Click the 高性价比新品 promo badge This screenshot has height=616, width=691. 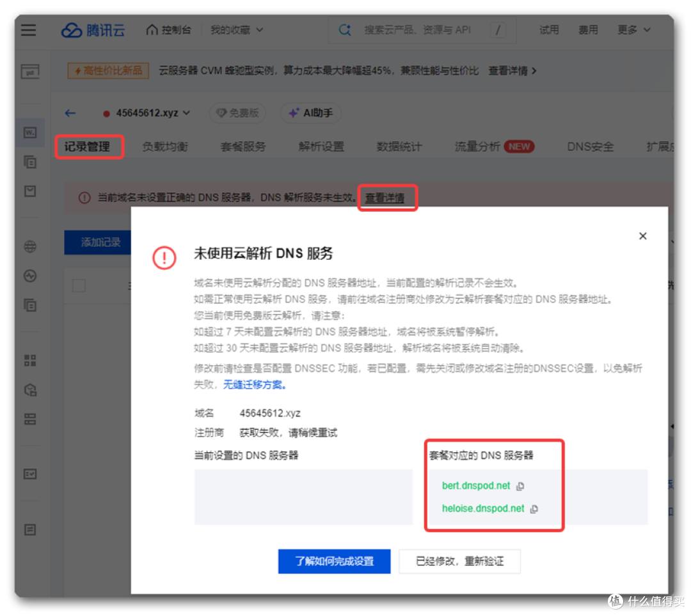pos(108,70)
